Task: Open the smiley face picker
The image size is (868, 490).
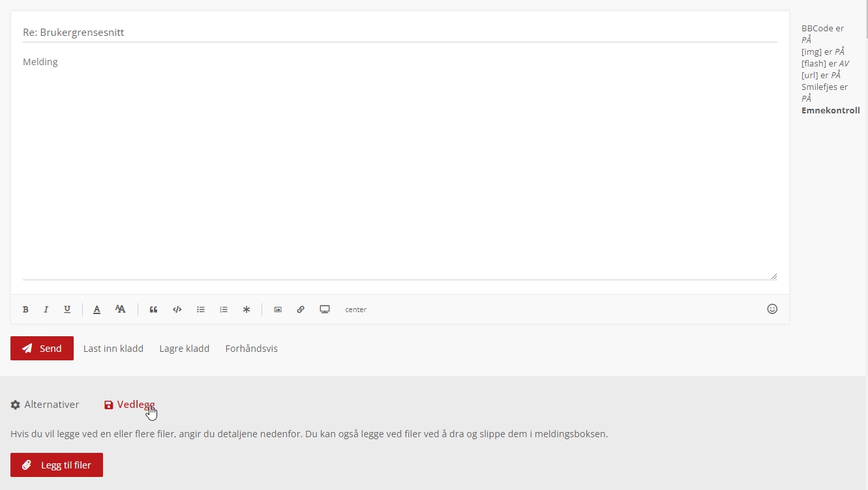Action: coord(772,309)
